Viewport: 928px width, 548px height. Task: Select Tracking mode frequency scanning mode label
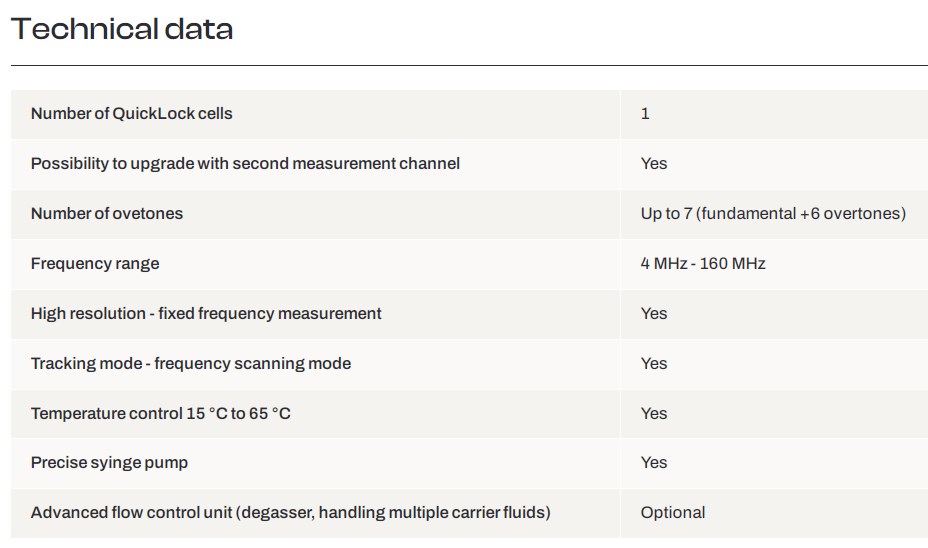click(191, 363)
